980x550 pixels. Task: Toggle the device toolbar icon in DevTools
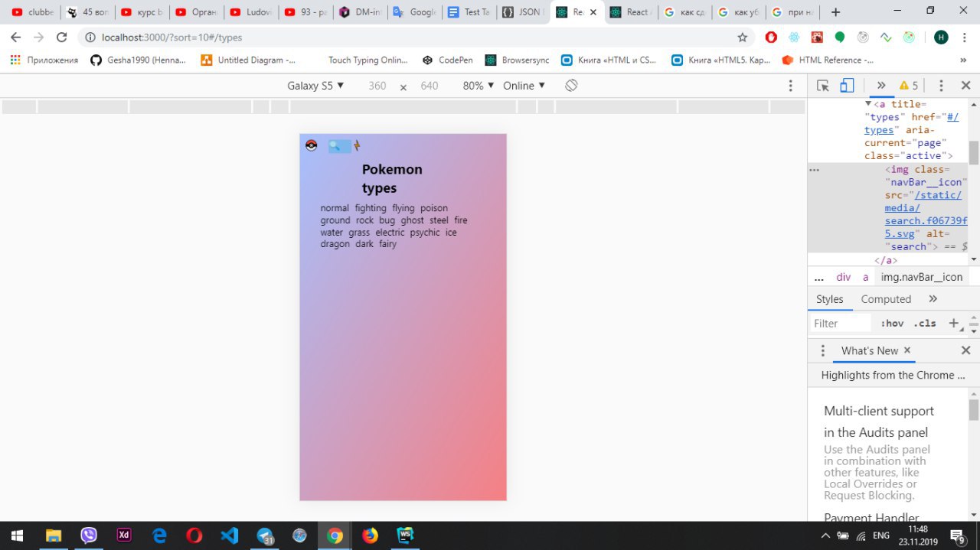[847, 86]
